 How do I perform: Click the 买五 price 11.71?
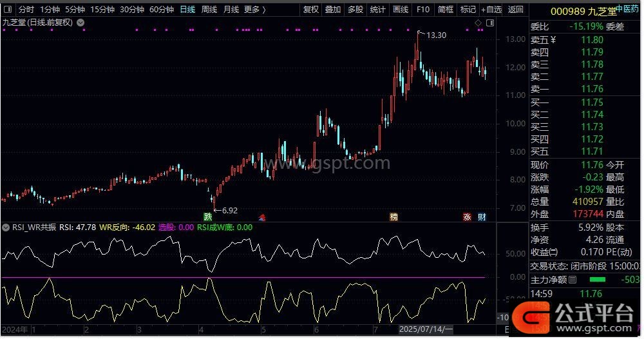tap(592, 151)
